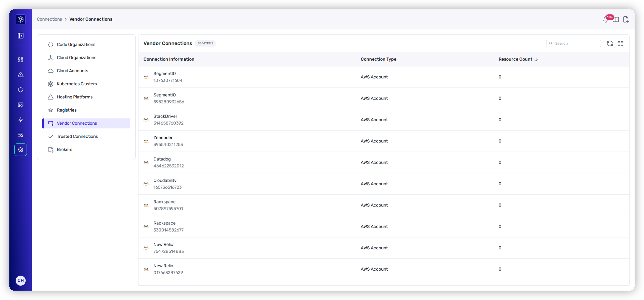Open Registries section
Viewport: 644px width, 300px height.
[86, 110]
